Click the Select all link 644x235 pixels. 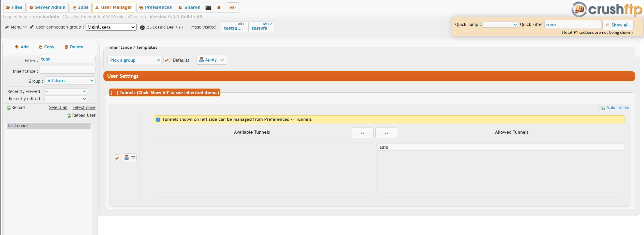pos(58,107)
